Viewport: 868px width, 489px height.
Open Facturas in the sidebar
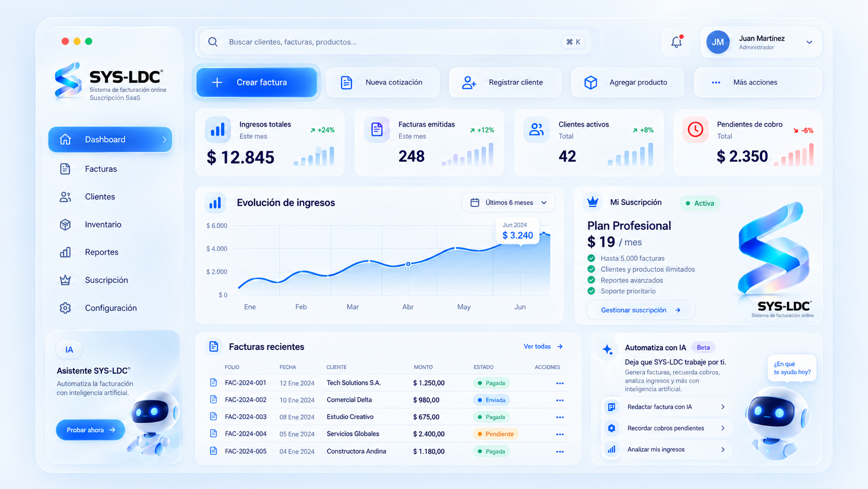pyautogui.click(x=110, y=169)
